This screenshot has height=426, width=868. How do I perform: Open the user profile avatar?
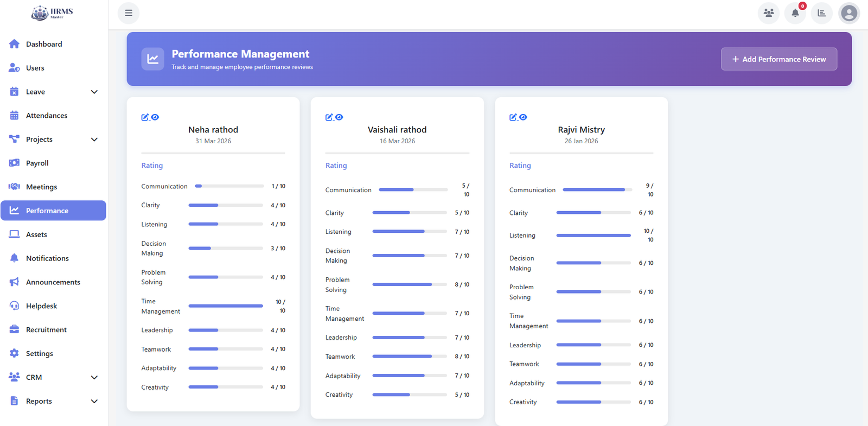coord(849,13)
